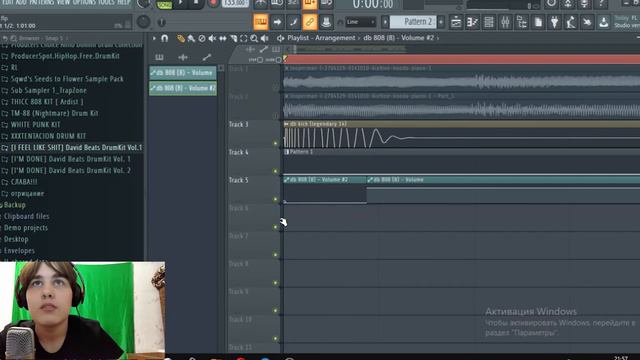Open the TOOLS menu
Image resolution: width=640 pixels, height=360 pixels.
[x=107, y=2]
